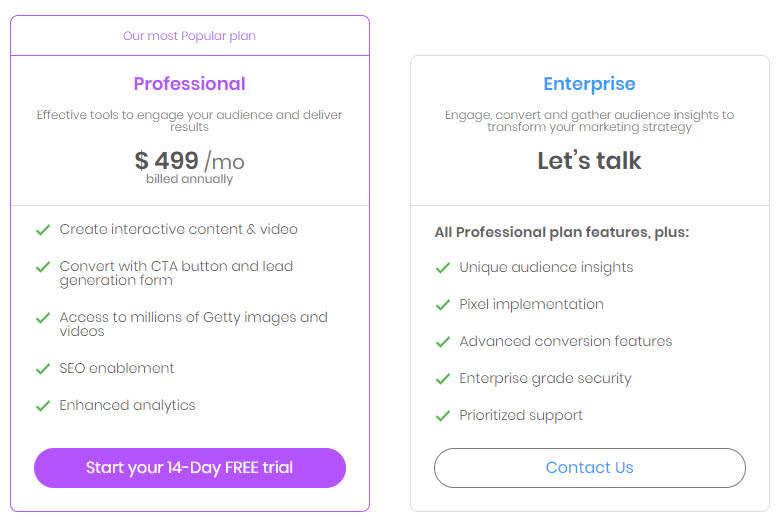This screenshot has width=781, height=521.
Task: Click the All Professional plan features, plus heading
Action: [562, 232]
